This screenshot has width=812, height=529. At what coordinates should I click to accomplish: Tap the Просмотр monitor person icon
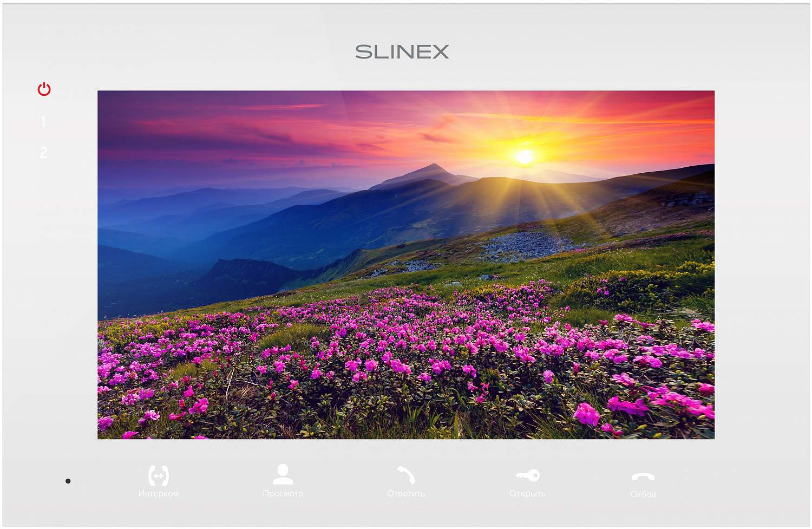coord(283,474)
